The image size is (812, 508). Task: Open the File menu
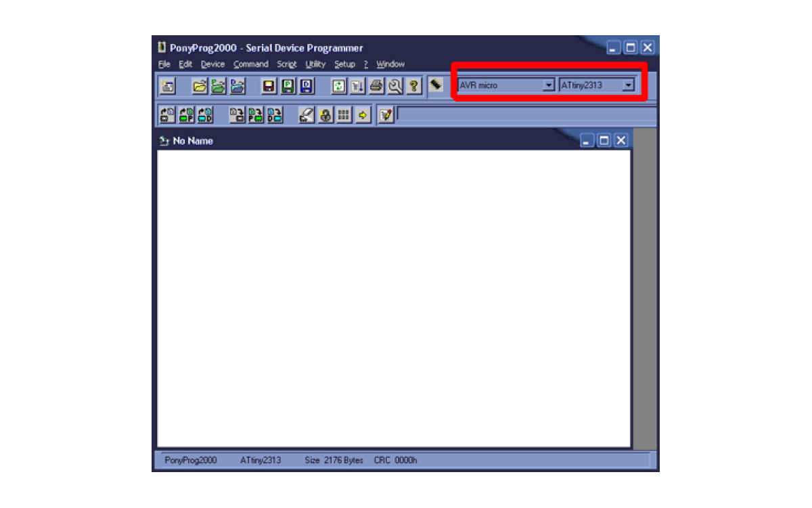(x=164, y=64)
